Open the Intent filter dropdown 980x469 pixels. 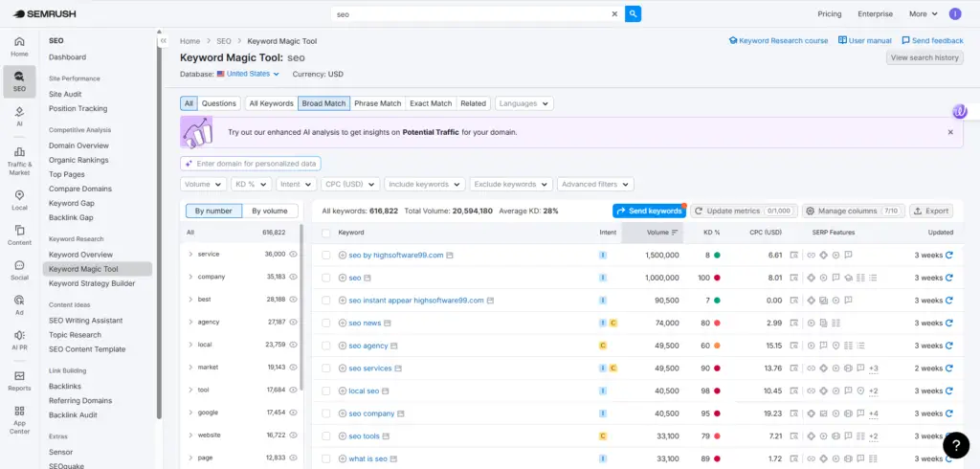click(297, 185)
